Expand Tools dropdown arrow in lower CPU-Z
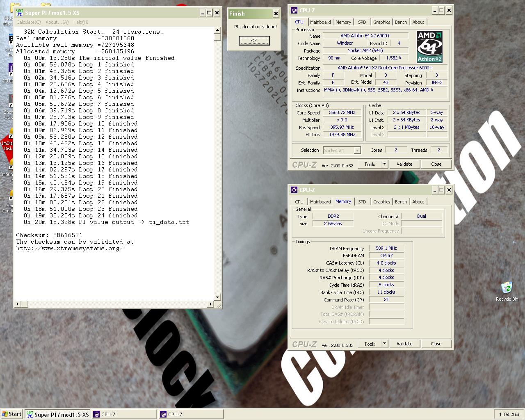525x420 pixels. [384, 344]
